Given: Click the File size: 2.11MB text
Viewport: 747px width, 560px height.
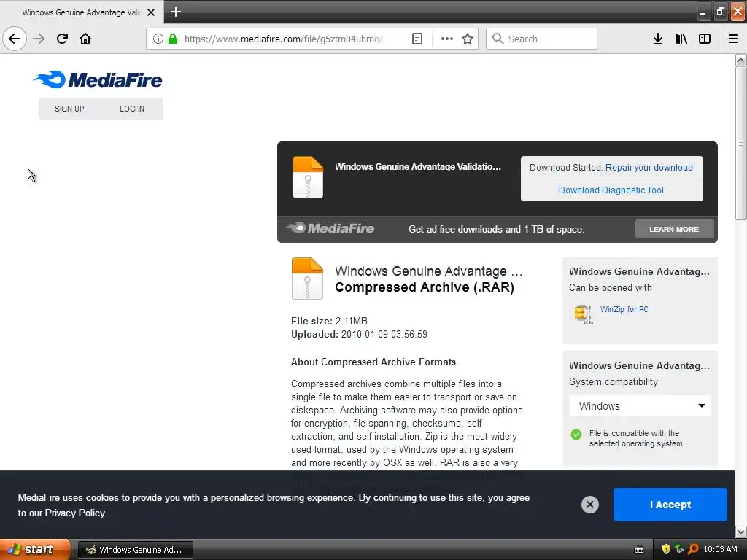Looking at the screenshot, I should tap(329, 321).
